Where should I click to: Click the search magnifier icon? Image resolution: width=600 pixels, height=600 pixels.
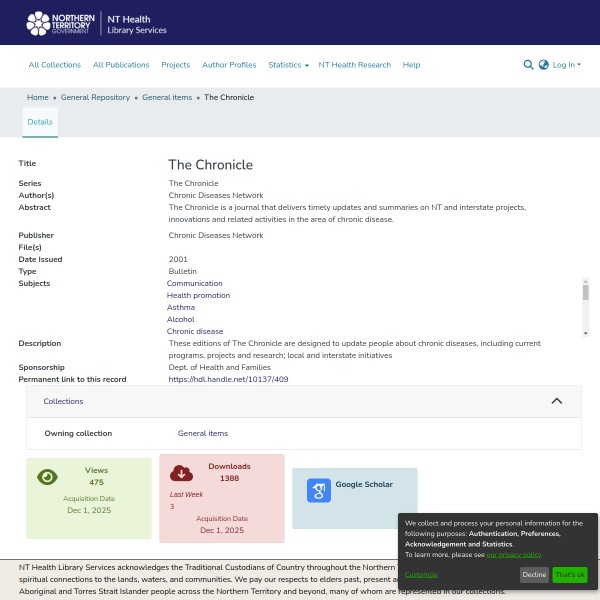(x=528, y=65)
